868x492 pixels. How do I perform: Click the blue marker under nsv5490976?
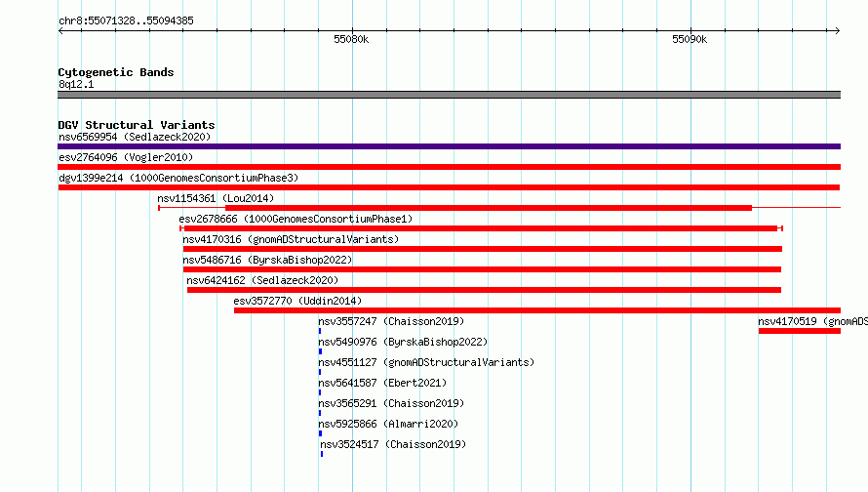point(320,351)
